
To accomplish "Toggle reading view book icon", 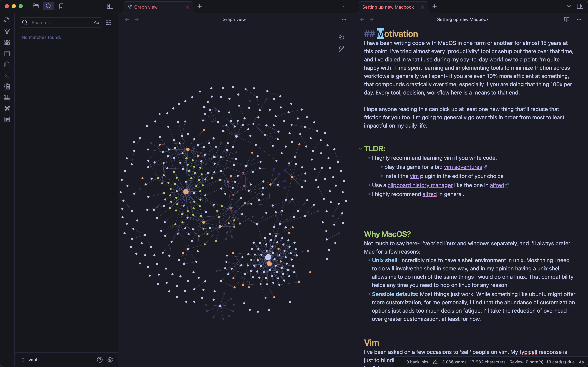I will [x=566, y=19].
